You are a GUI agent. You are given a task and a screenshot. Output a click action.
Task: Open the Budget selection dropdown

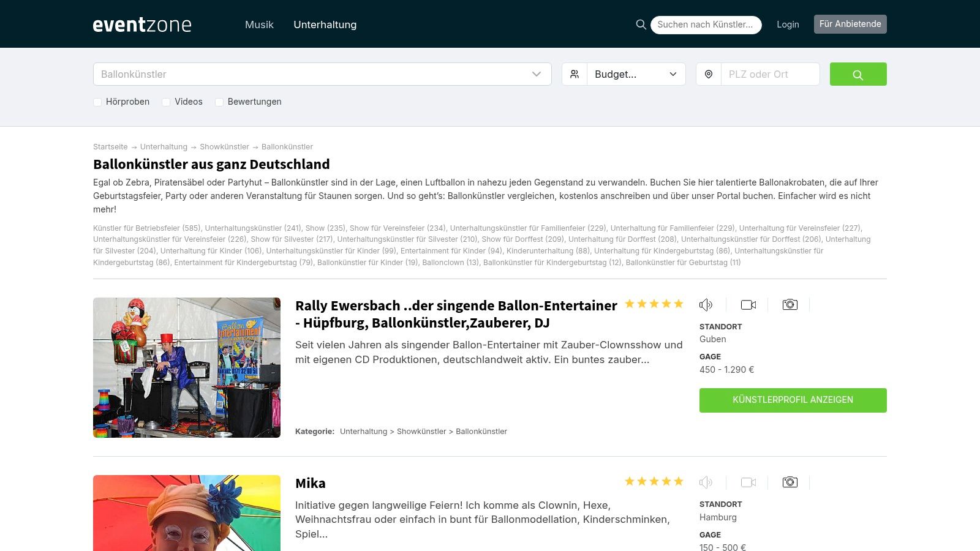coord(636,74)
